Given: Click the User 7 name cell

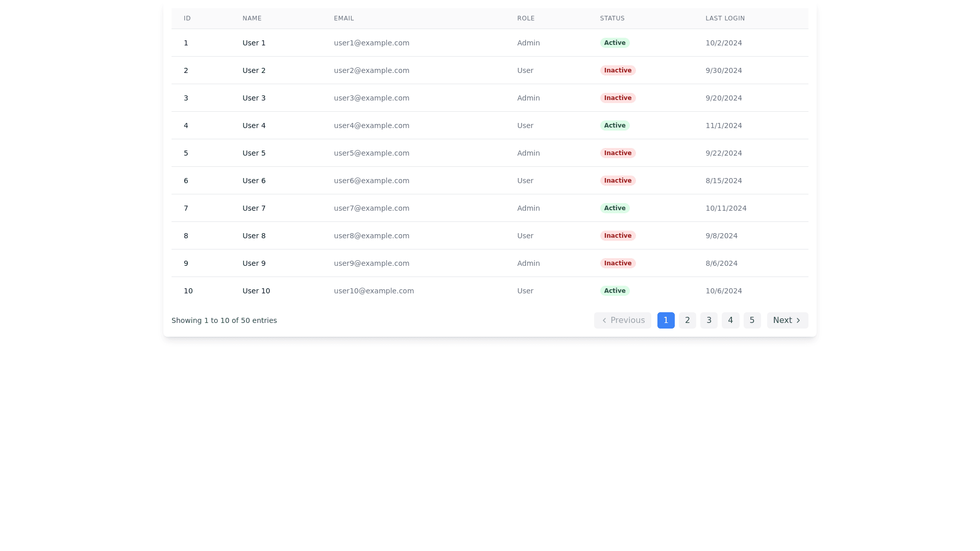Looking at the screenshot, I should click(254, 208).
